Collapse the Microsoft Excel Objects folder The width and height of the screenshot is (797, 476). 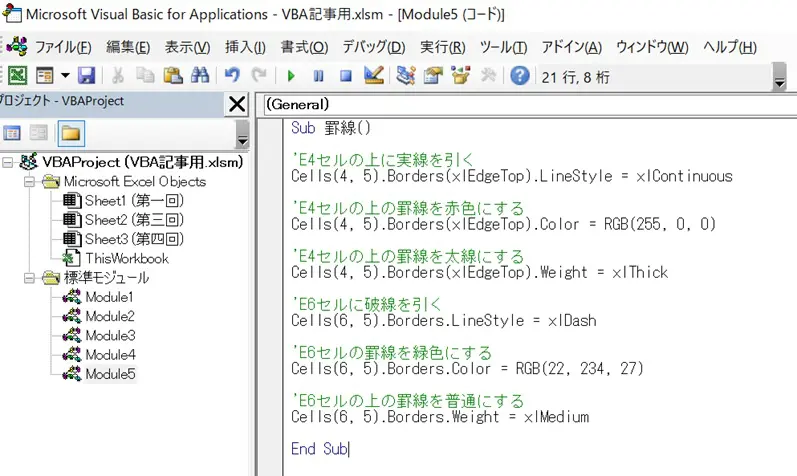(x=29, y=182)
